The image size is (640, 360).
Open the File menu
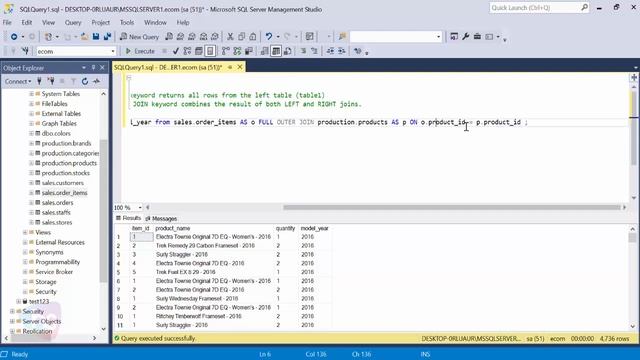coord(7,22)
